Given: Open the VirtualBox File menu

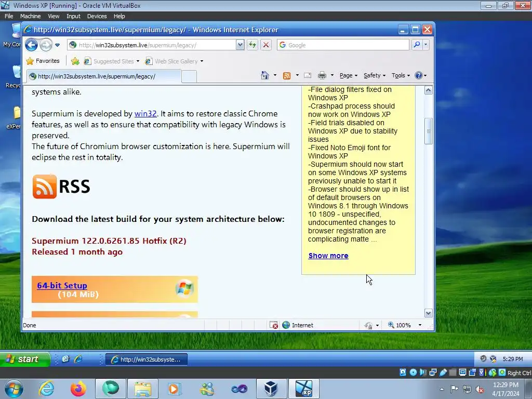Looking at the screenshot, I should click(x=9, y=16).
